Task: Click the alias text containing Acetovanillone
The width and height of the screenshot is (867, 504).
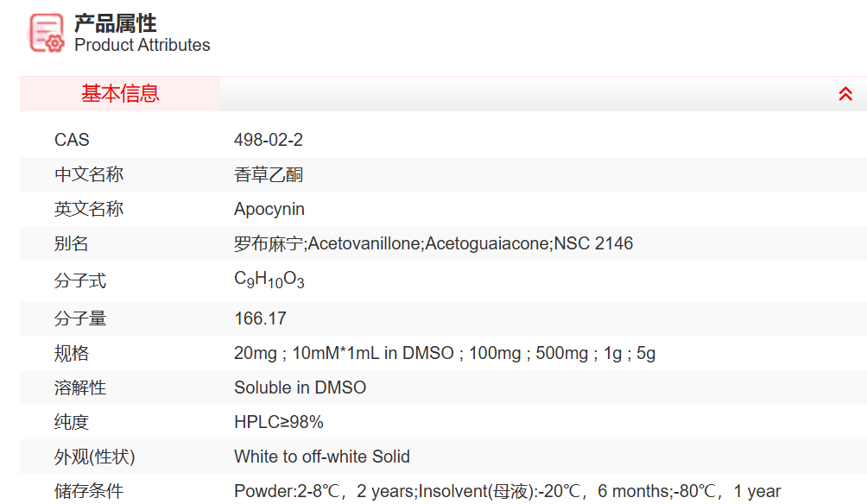Action: coord(433,243)
